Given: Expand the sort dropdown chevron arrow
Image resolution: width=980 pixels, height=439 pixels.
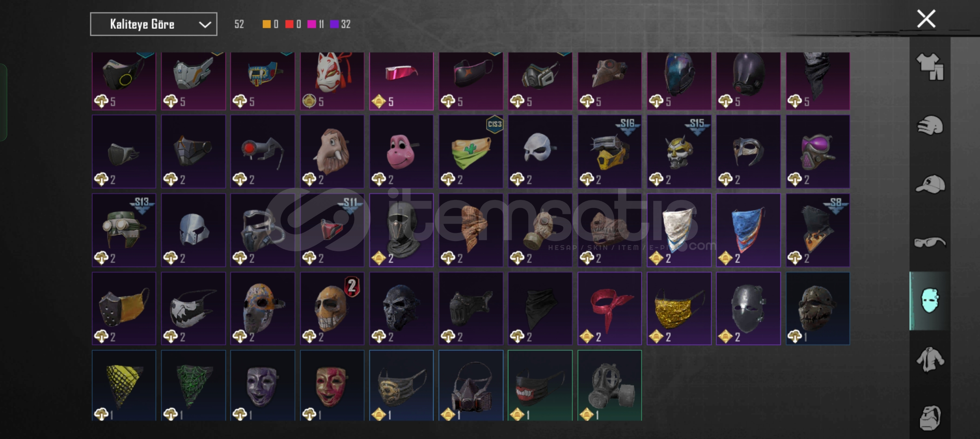Looking at the screenshot, I should (205, 25).
